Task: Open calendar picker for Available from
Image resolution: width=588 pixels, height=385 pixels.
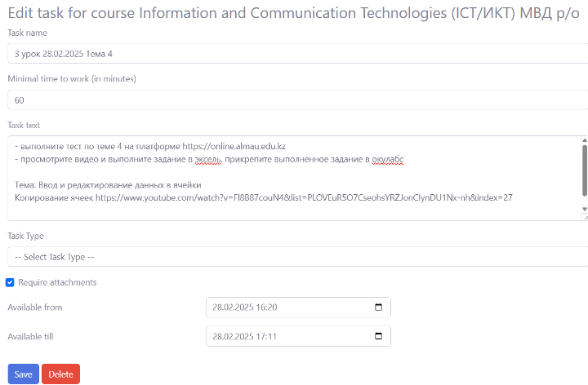Action: 378,307
